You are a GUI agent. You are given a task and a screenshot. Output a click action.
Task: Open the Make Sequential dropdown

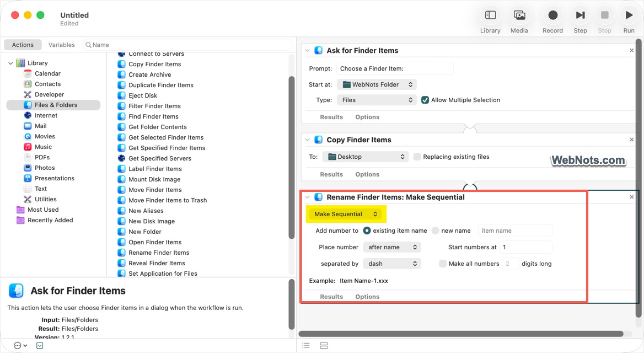(345, 214)
